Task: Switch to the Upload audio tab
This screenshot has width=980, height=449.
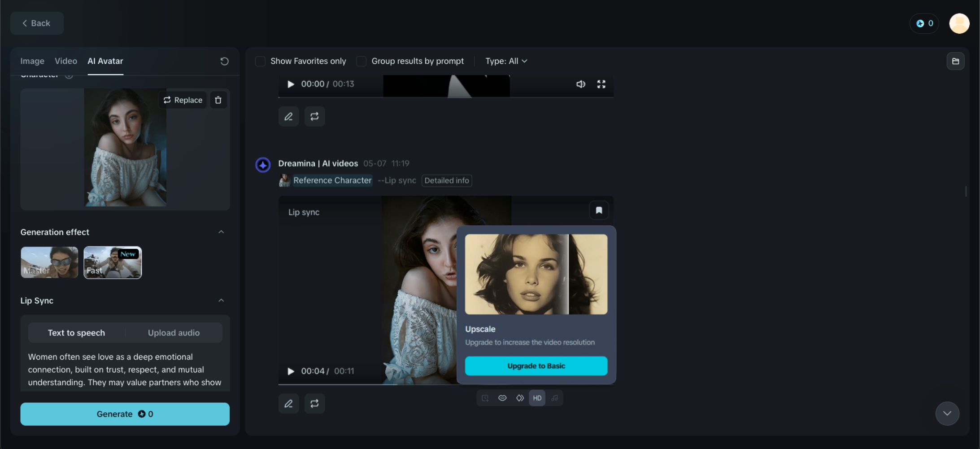Action: click(174, 333)
